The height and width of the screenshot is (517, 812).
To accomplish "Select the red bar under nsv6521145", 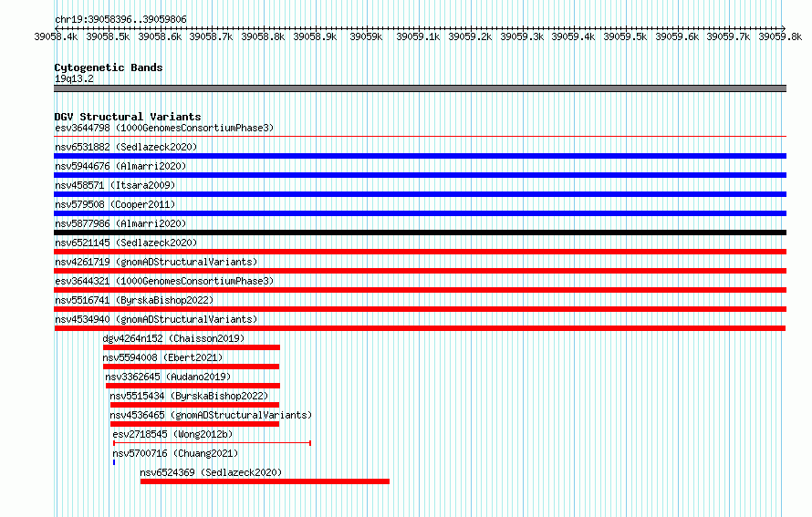I will 420,252.
